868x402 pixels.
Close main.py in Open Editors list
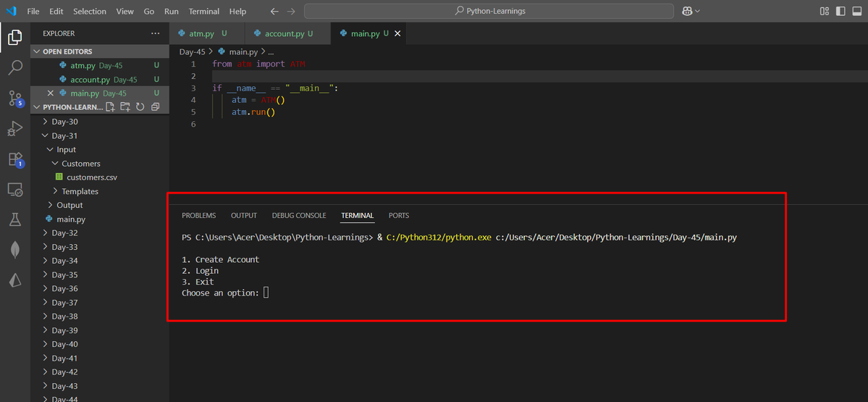pyautogui.click(x=51, y=93)
